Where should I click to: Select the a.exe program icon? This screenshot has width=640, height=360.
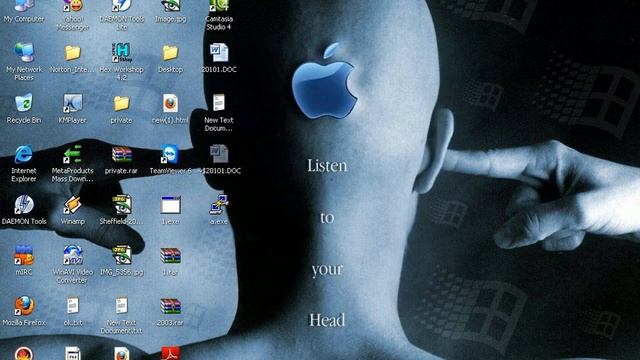219,204
